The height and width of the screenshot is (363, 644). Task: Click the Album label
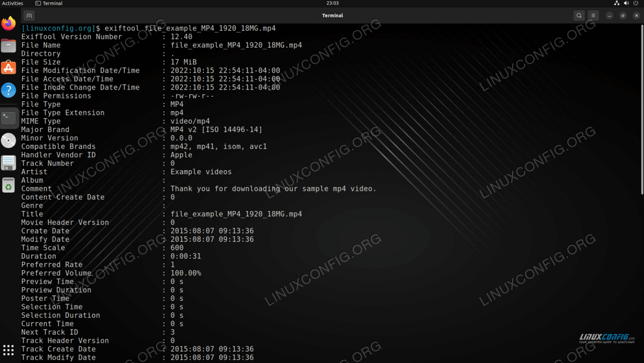[32, 180]
